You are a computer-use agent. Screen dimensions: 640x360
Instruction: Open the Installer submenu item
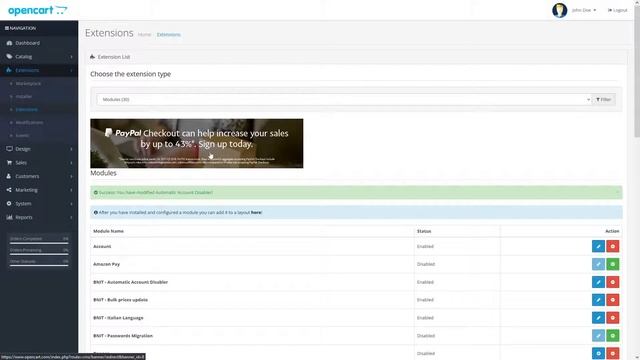coord(24,96)
